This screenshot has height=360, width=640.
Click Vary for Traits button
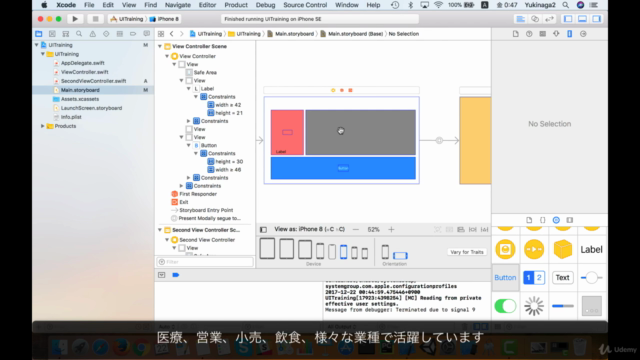point(467,252)
